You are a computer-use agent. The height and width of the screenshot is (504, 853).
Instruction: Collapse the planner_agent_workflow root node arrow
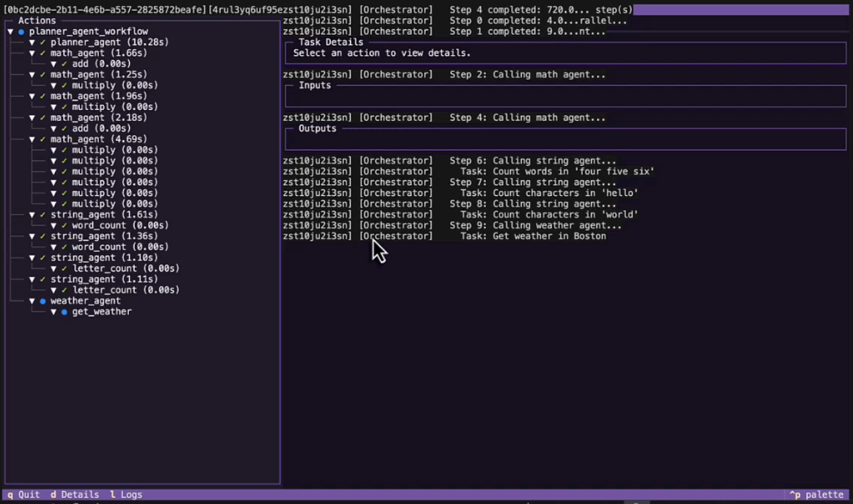point(11,32)
